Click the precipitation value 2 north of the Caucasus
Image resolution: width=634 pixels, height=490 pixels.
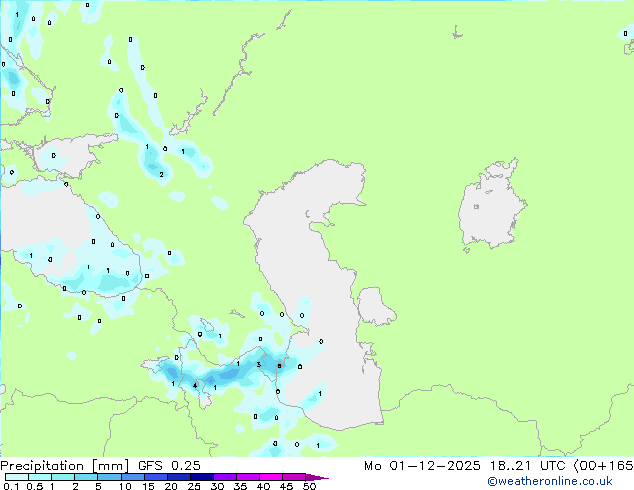[161, 175]
